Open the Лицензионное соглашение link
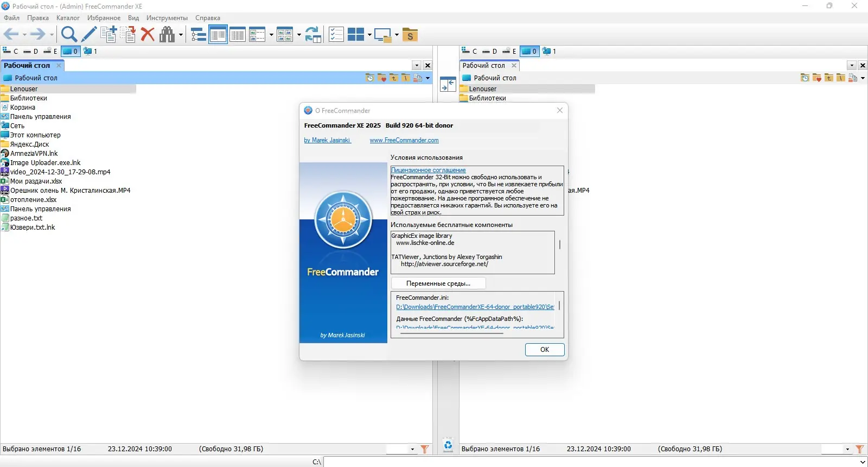This screenshot has width=868, height=467. pos(429,170)
